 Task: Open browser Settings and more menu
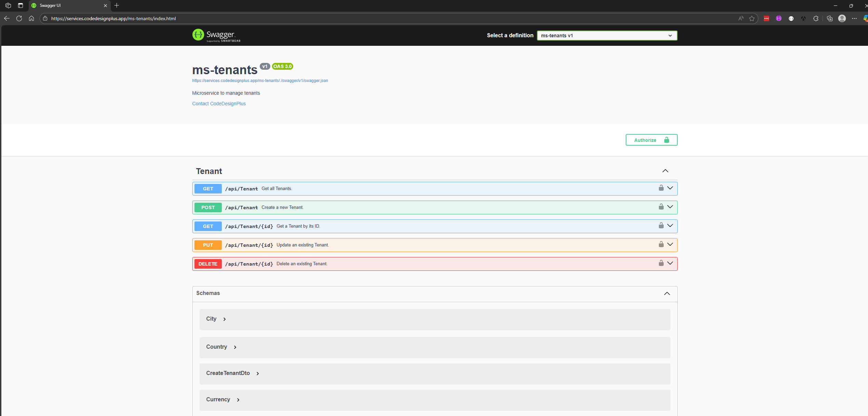(x=854, y=18)
